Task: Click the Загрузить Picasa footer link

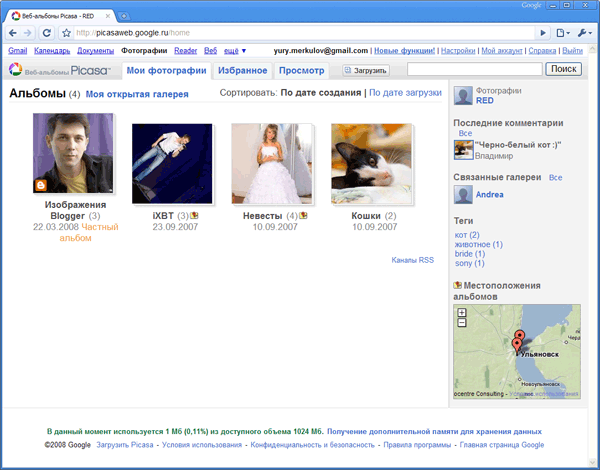Action: [x=125, y=445]
